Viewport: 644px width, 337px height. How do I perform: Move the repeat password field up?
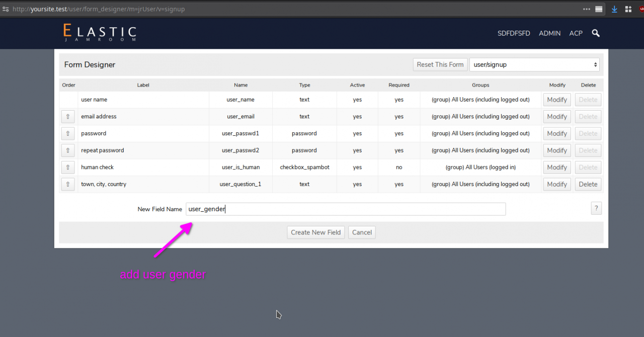68,150
